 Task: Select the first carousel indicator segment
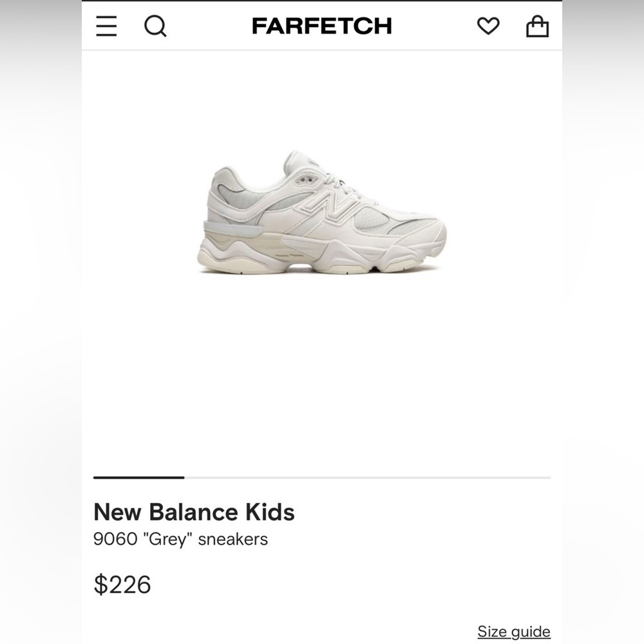point(138,478)
